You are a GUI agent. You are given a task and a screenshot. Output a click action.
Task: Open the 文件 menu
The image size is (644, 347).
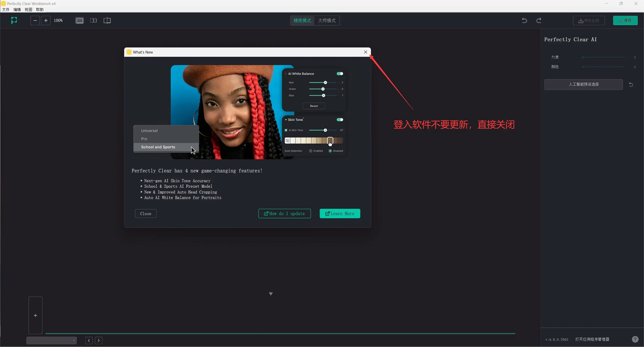6,10
